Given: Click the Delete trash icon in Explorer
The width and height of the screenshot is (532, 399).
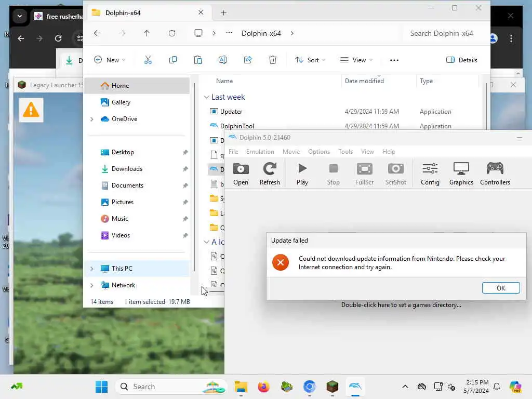Looking at the screenshot, I should [272, 60].
